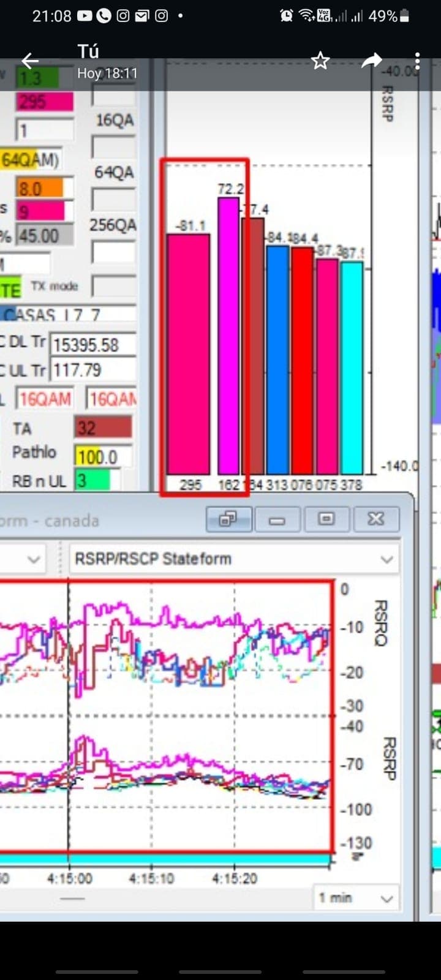Click the TA value box showing 32
Image resolution: width=441 pixels, height=980 pixels.
pos(103,428)
